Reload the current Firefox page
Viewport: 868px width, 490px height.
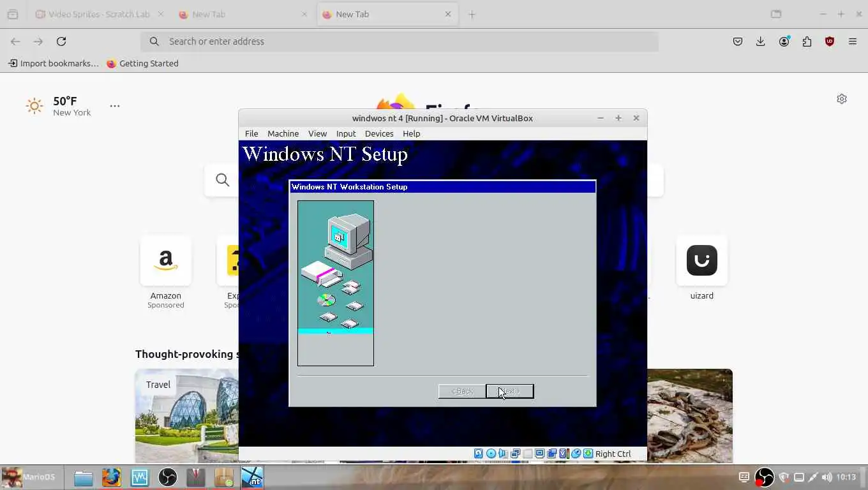[x=61, y=41]
